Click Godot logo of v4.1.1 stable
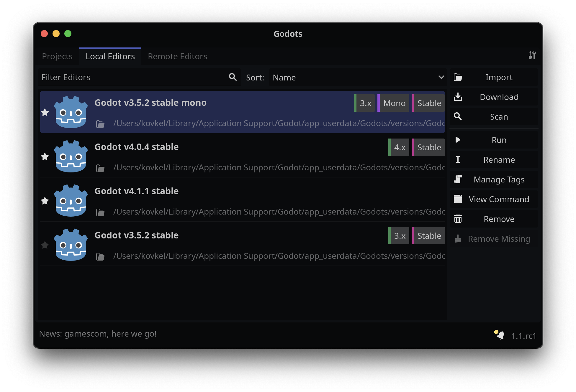 click(71, 201)
